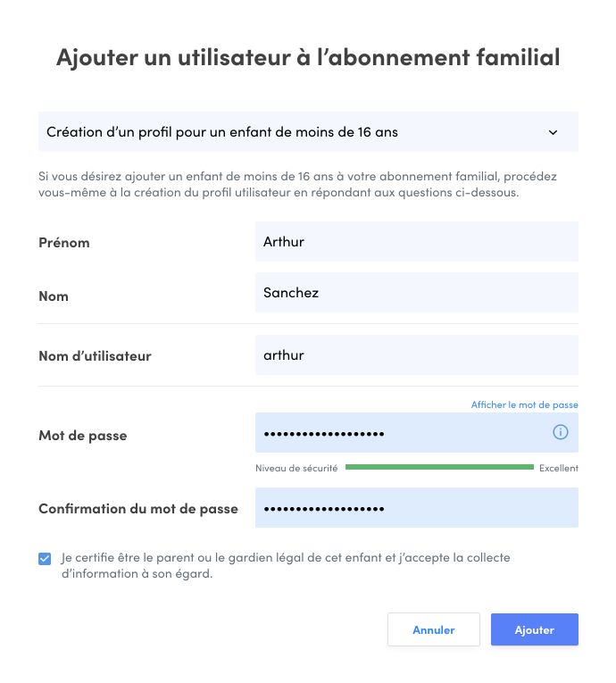Focus the Prénom field containing Arthur
616x683 pixels.
pyautogui.click(x=416, y=242)
